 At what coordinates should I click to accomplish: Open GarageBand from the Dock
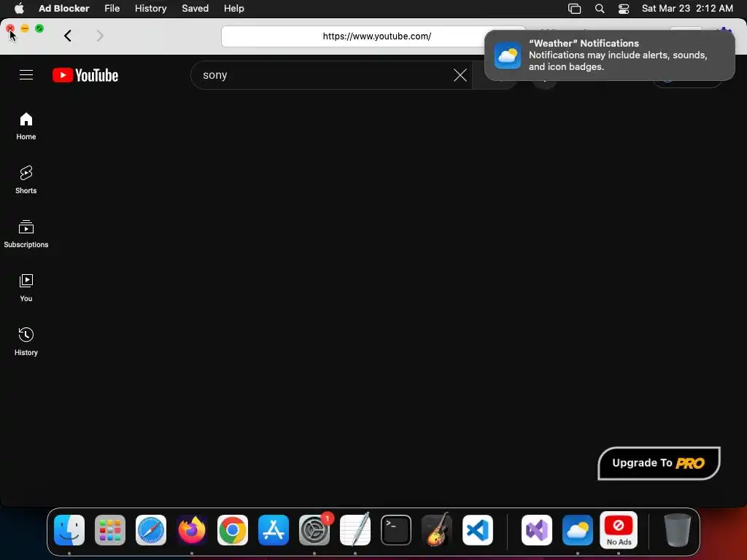pos(437,529)
